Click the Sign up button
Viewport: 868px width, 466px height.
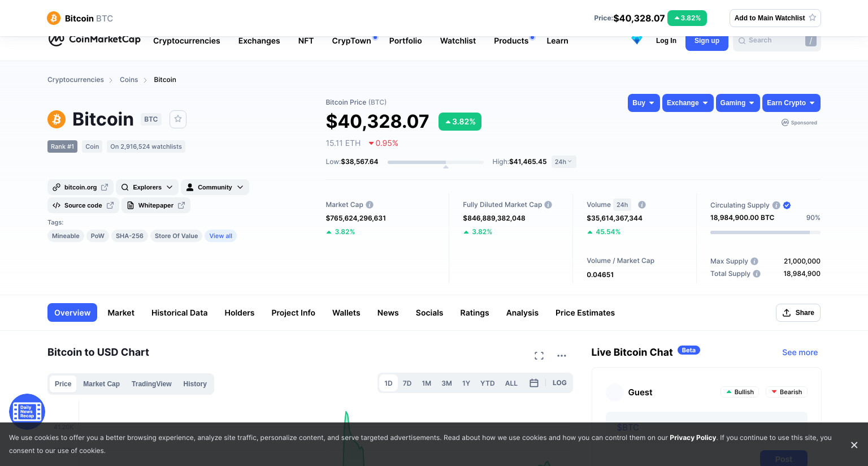pyautogui.click(x=707, y=41)
